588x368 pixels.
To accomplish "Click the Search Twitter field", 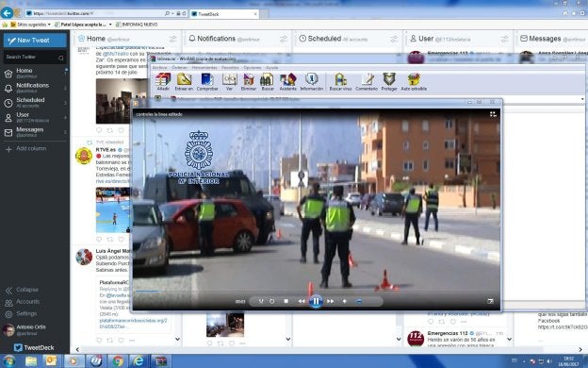I will (35, 57).
